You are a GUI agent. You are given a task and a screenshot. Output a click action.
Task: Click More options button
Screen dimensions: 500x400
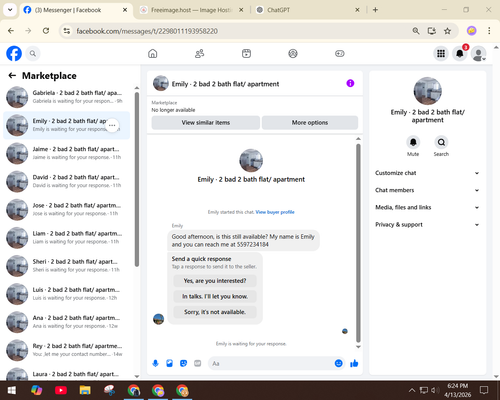[x=310, y=123]
